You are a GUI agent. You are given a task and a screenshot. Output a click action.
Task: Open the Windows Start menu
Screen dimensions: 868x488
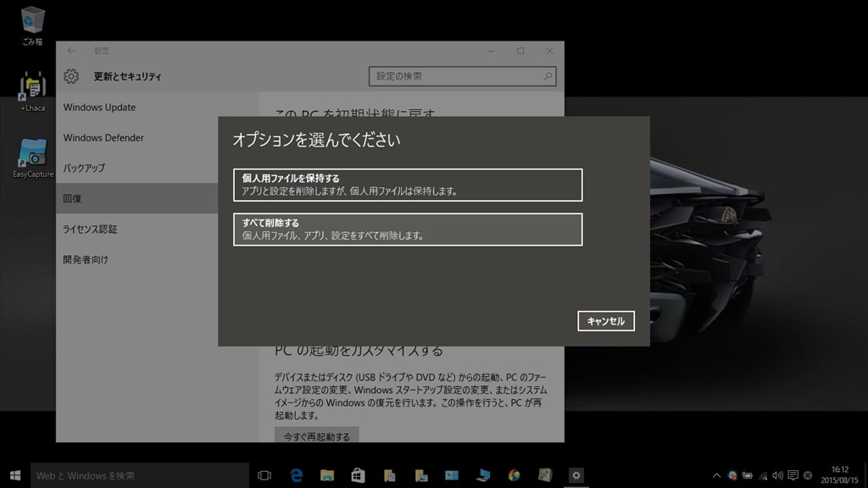15,475
